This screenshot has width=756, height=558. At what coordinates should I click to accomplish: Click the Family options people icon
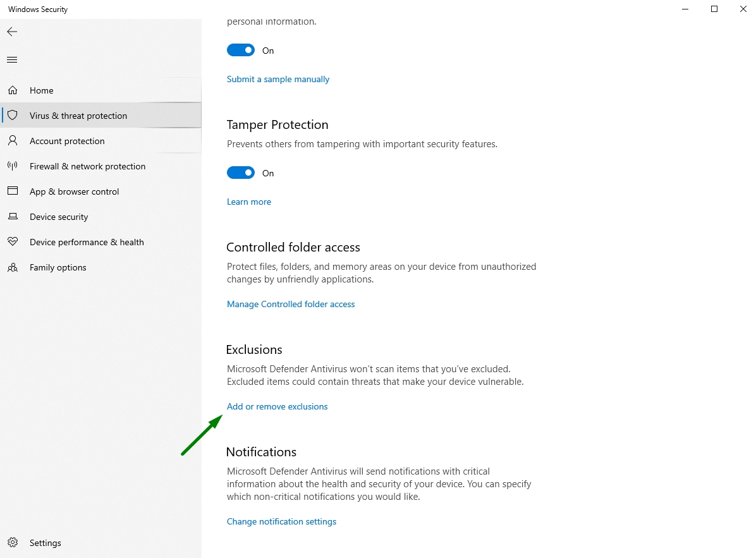[x=13, y=267]
